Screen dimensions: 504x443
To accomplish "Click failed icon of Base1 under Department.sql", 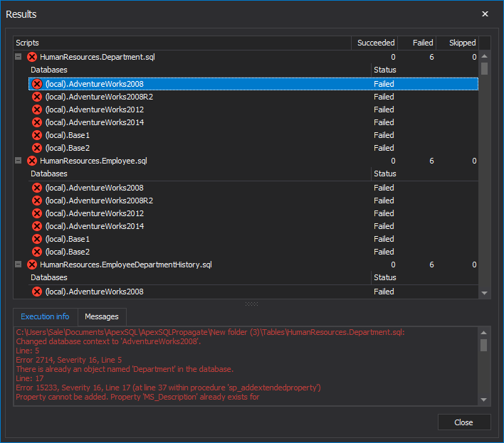I will click(37, 135).
